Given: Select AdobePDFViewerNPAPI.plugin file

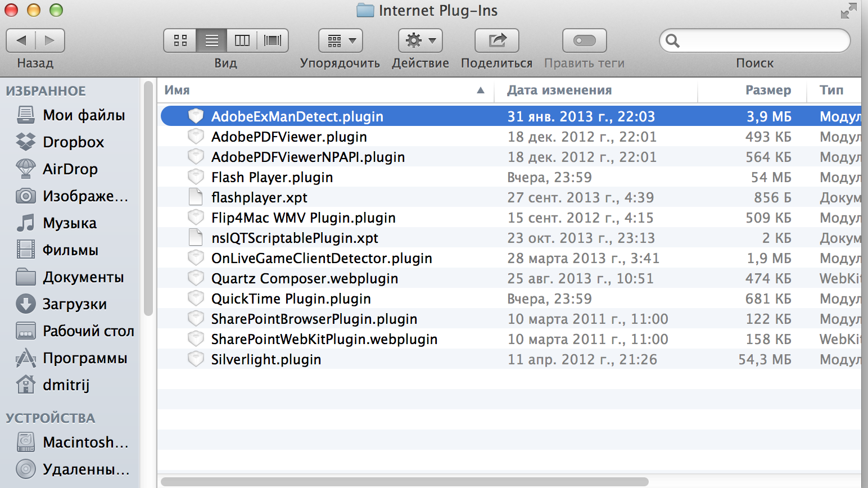Looking at the screenshot, I should [509, 157].
